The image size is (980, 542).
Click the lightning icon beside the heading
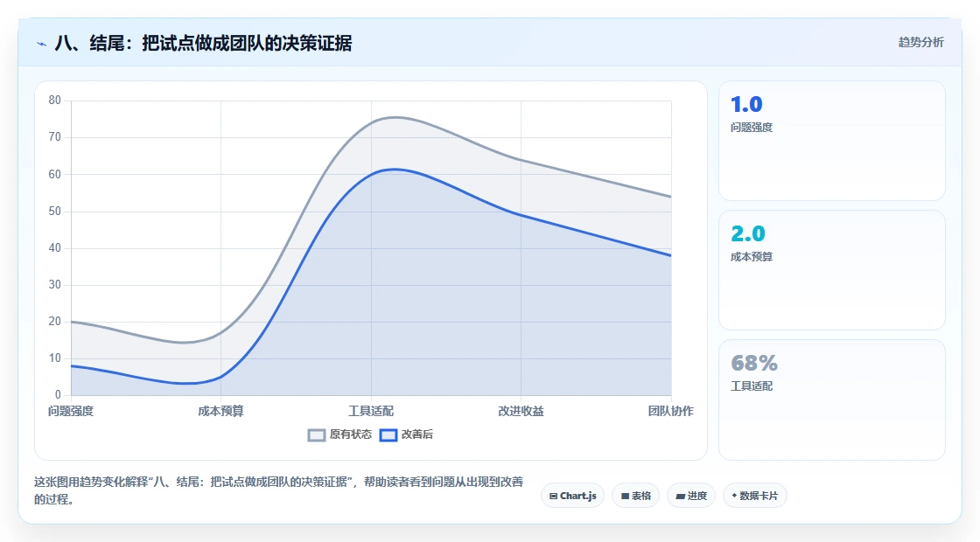point(42,44)
